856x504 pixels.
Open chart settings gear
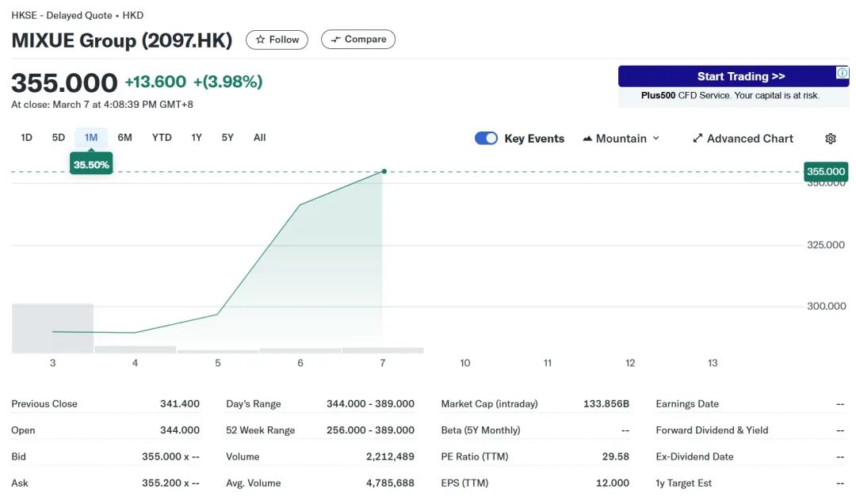(x=831, y=139)
